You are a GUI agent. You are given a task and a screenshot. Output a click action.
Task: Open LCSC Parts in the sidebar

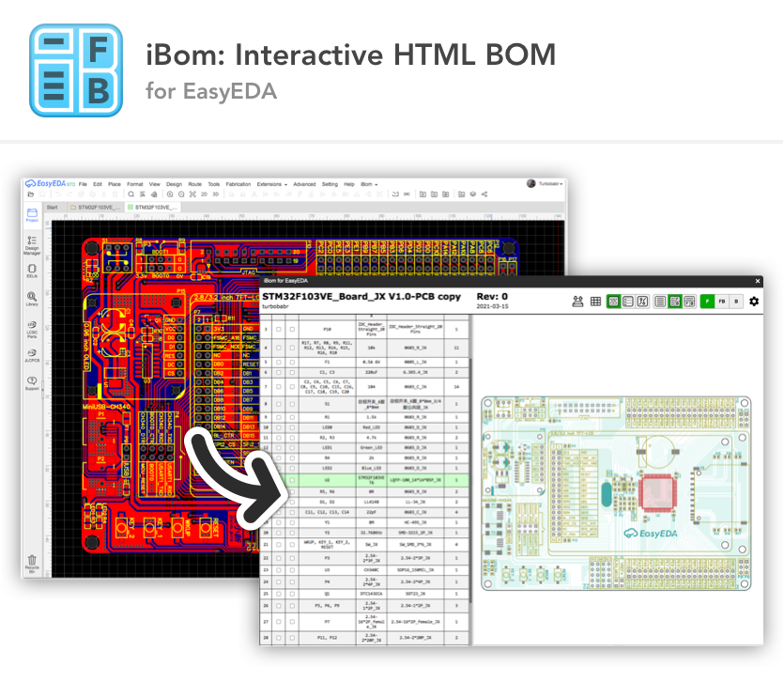32,329
